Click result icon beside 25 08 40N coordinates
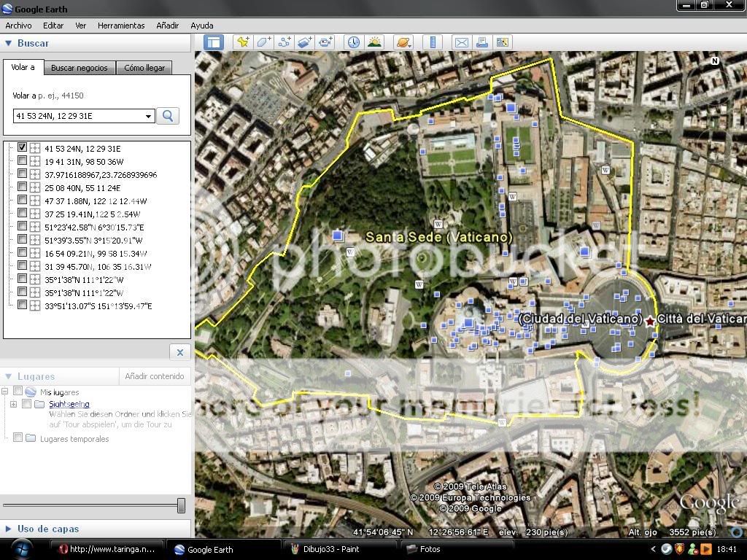This screenshot has width=747, height=560. pos(35,187)
